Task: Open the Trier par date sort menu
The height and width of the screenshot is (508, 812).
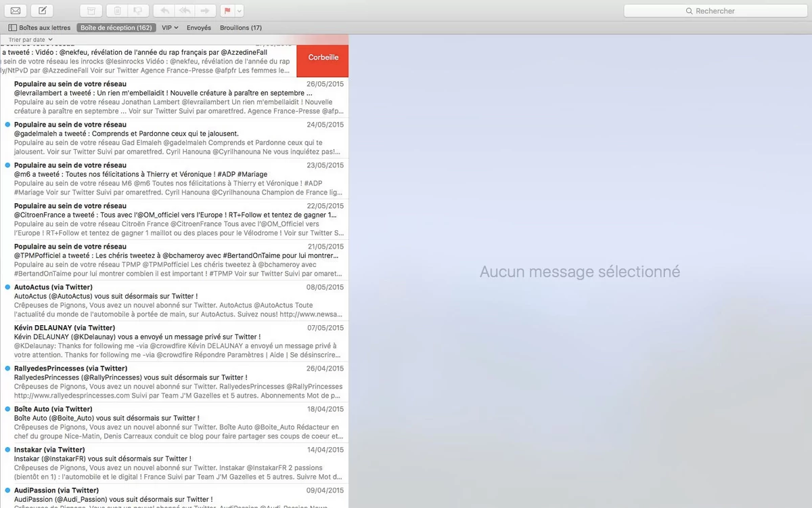Action: tap(30, 40)
